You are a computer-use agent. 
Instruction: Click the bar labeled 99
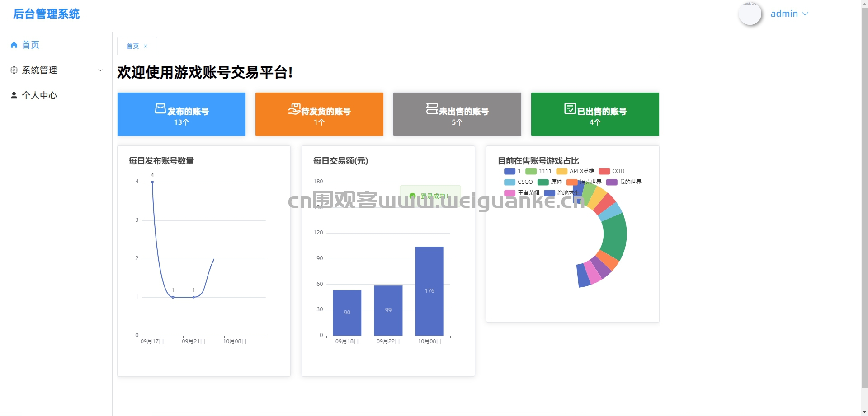(x=388, y=310)
